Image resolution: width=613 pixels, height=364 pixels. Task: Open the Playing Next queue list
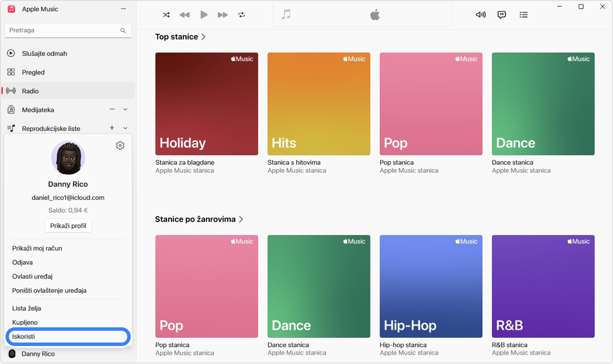coord(523,15)
